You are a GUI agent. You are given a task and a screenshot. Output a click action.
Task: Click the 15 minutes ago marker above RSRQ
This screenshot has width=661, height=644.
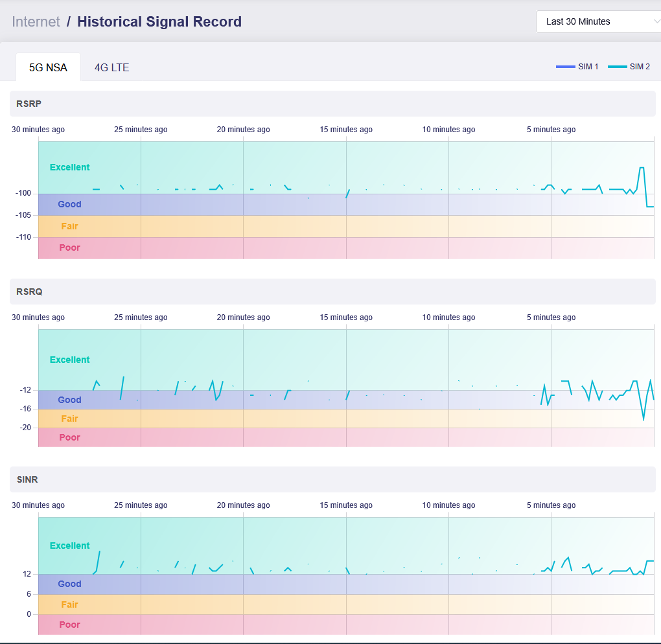346,317
